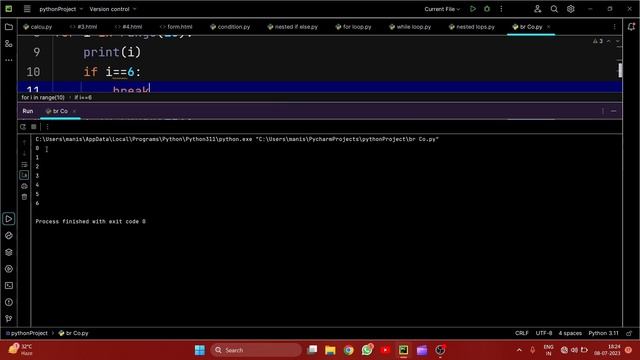Open Git version control tool window

[x=9, y=319]
